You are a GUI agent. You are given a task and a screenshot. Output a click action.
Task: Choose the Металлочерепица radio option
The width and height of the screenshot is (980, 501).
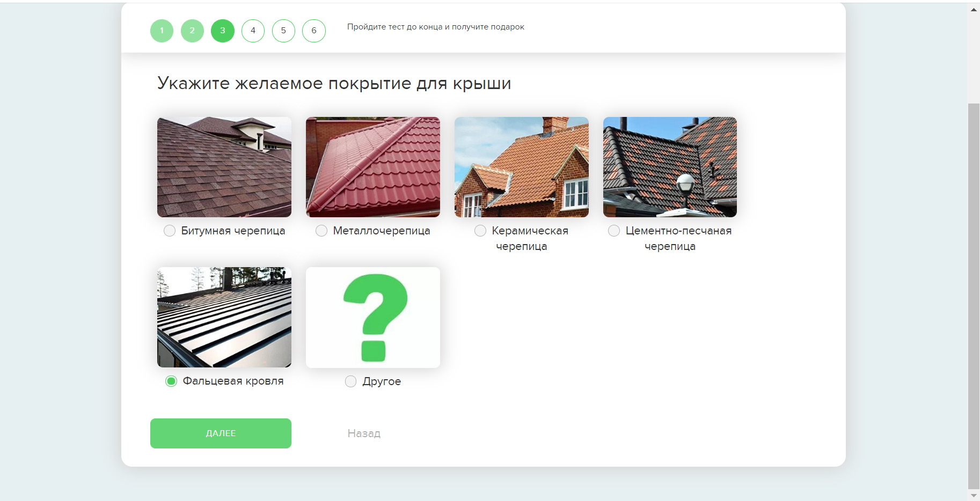321,231
